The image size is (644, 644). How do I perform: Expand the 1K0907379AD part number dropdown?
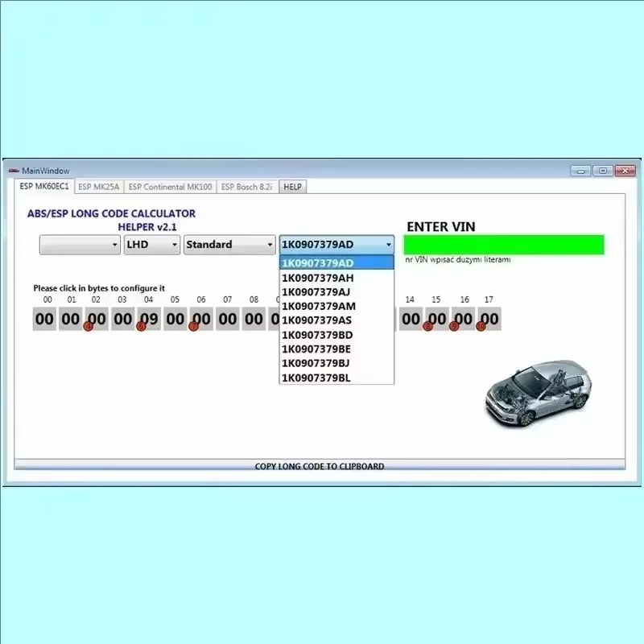click(x=388, y=244)
